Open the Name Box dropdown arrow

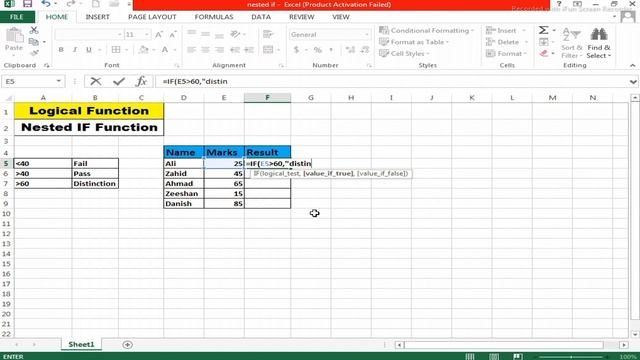coord(59,81)
